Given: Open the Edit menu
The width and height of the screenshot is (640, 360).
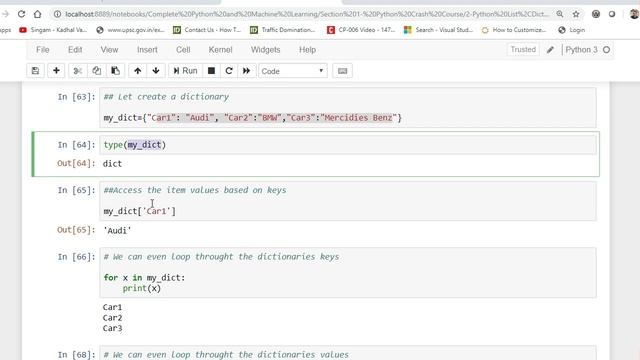Looking at the screenshot, I should pos(75,50).
